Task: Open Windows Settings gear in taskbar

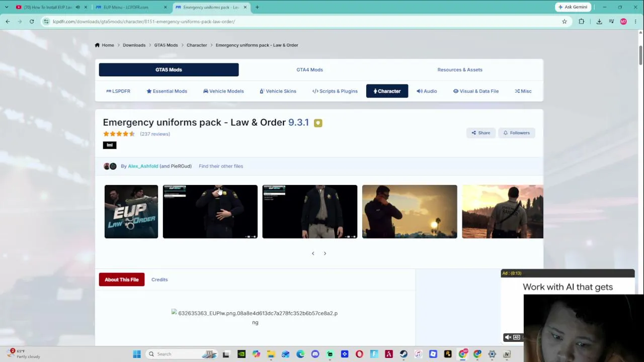Action: click(x=492, y=354)
